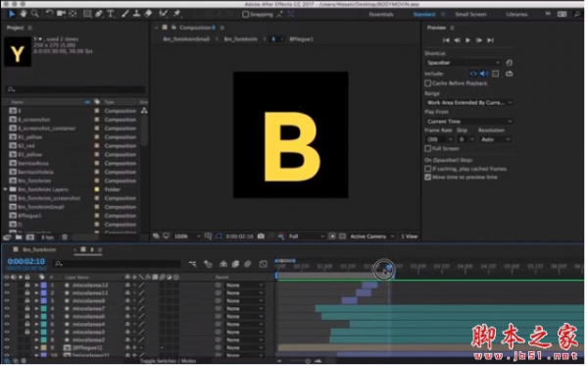Select the Rotation tool
588x366 pixels.
click(x=49, y=14)
